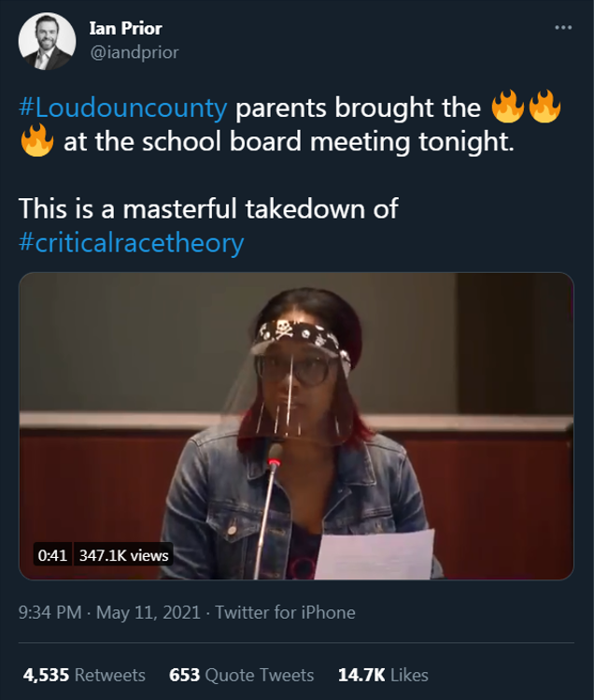The width and height of the screenshot is (594, 700).
Task: Click the Ian Prior display name
Action: point(126,29)
